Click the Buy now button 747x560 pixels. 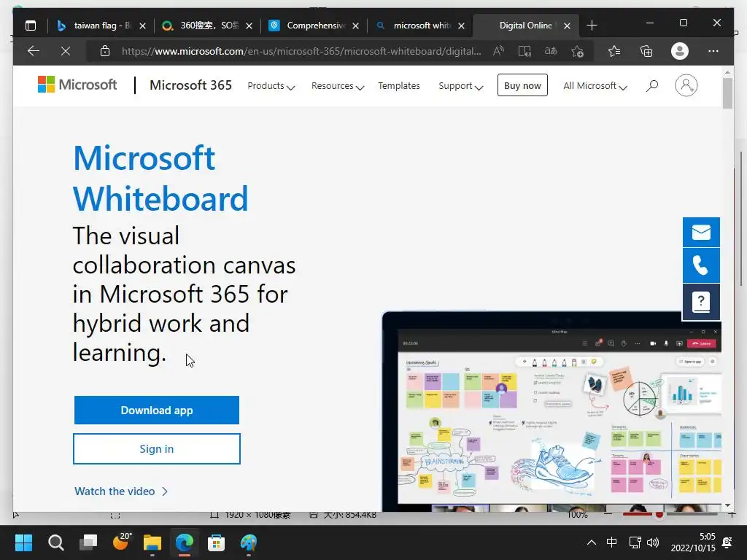[522, 85]
